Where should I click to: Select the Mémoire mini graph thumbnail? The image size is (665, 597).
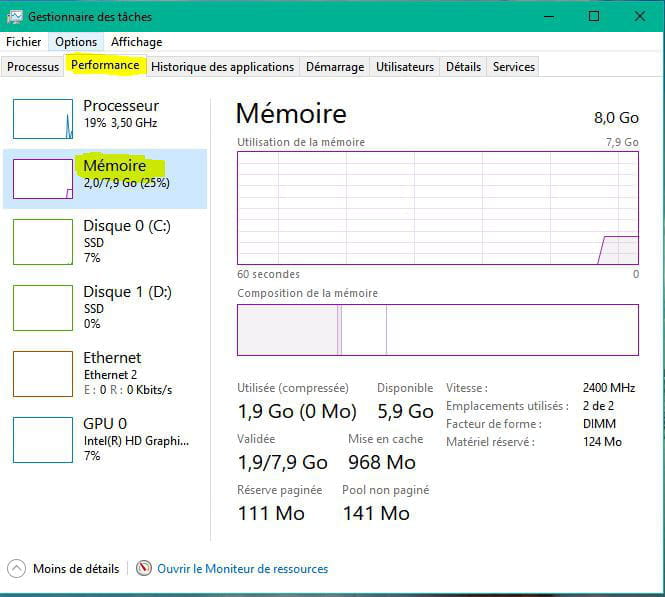pyautogui.click(x=42, y=178)
